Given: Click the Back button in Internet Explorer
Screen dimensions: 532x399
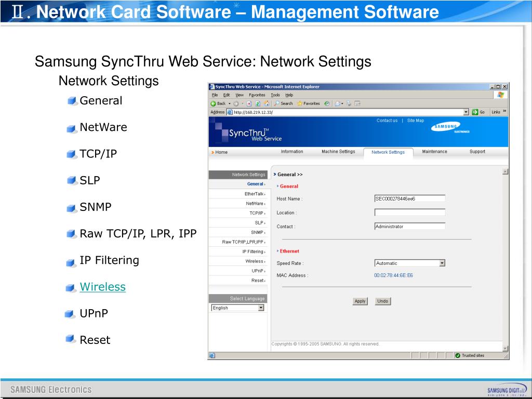Looking at the screenshot, I should (x=218, y=103).
